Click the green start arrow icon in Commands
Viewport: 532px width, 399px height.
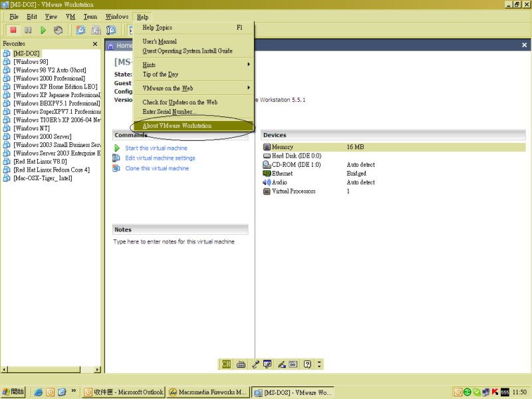[117, 148]
